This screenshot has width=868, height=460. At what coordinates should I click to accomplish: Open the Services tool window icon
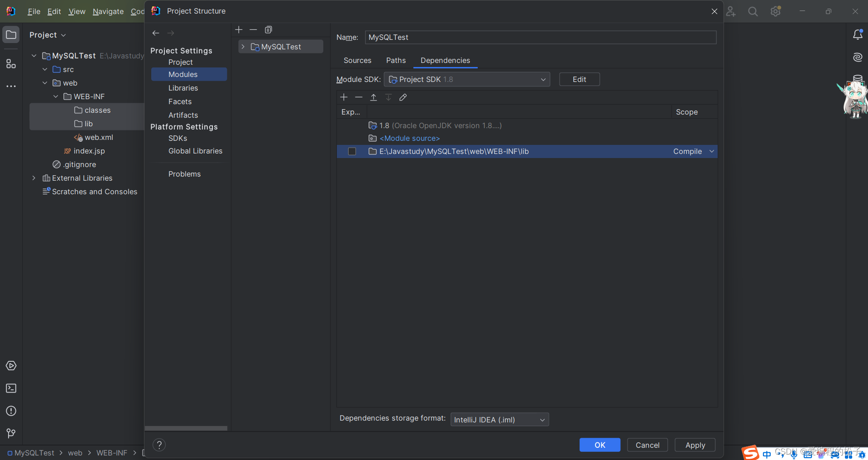tap(11, 366)
